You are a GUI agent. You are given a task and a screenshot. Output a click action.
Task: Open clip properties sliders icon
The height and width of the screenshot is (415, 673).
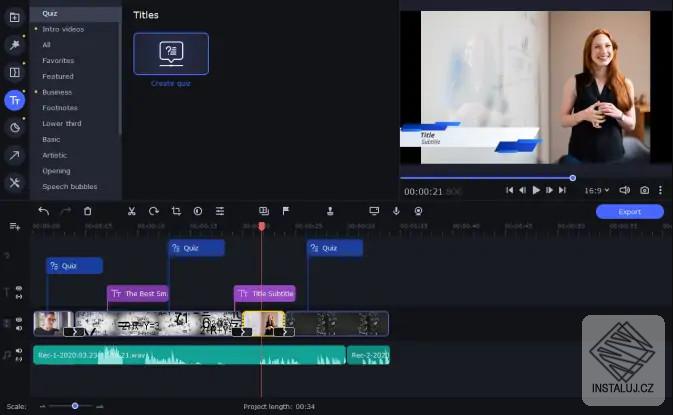[x=220, y=211]
